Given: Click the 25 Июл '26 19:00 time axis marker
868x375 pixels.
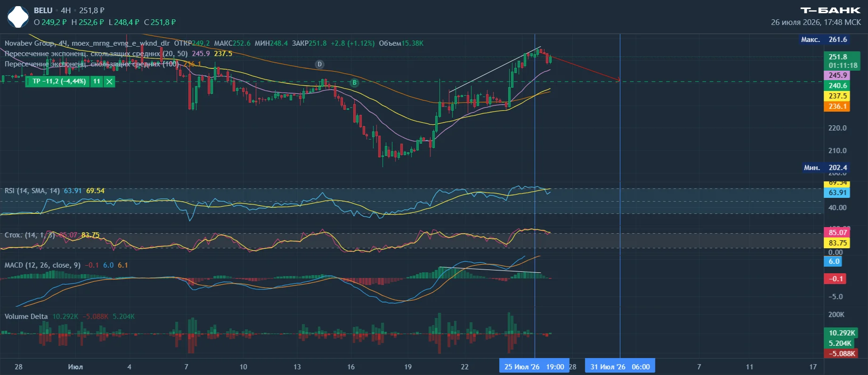Looking at the screenshot, I should (x=534, y=367).
